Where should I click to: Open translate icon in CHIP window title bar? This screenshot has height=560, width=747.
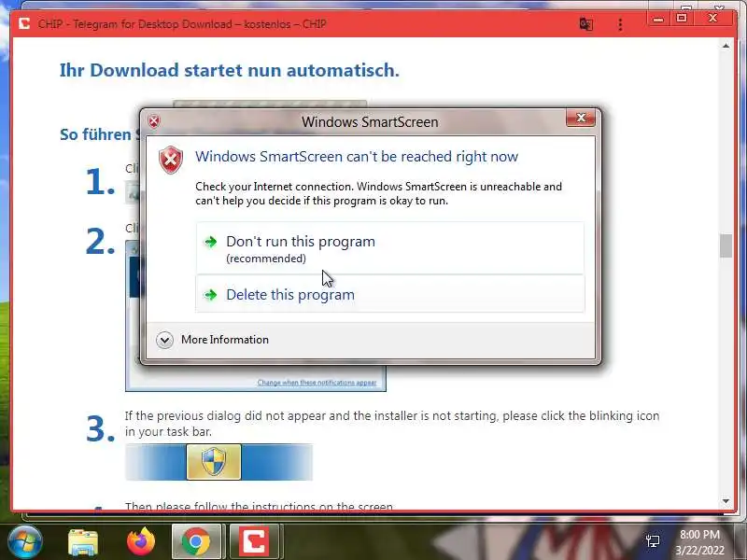(586, 24)
